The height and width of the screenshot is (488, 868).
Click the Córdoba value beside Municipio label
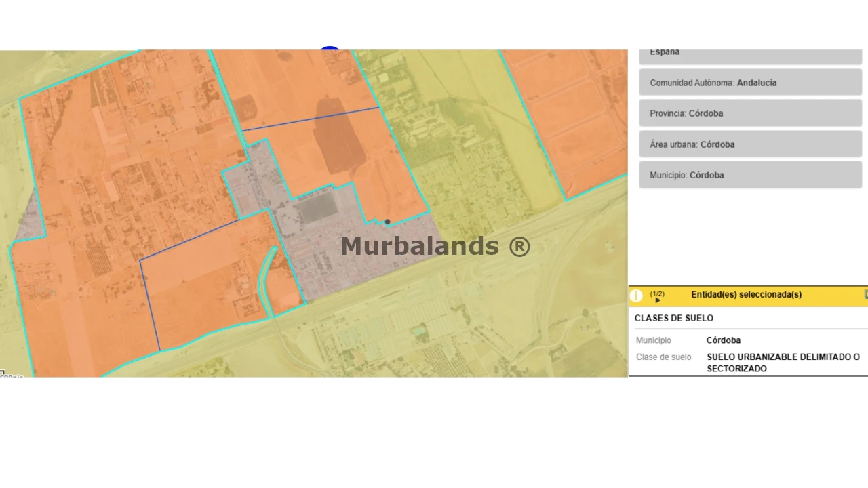coord(724,340)
